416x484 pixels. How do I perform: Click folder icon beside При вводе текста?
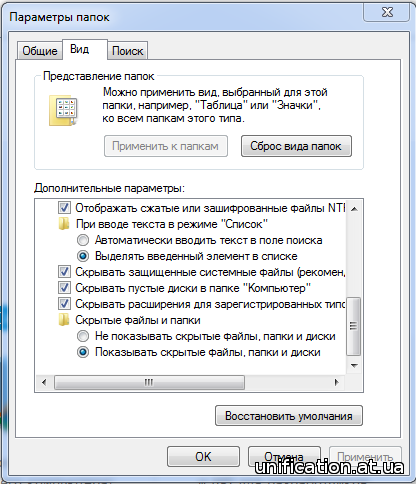(x=64, y=224)
